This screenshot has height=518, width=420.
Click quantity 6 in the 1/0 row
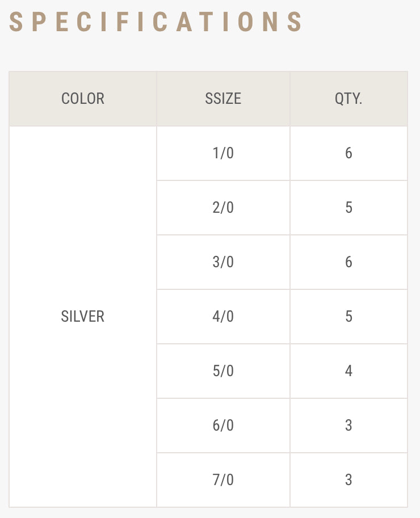348,153
